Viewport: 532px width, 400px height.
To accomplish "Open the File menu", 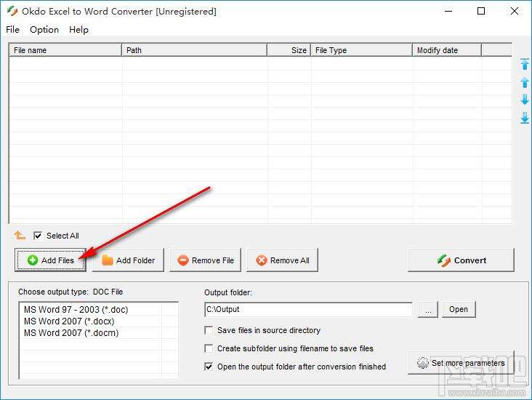I will [x=12, y=30].
